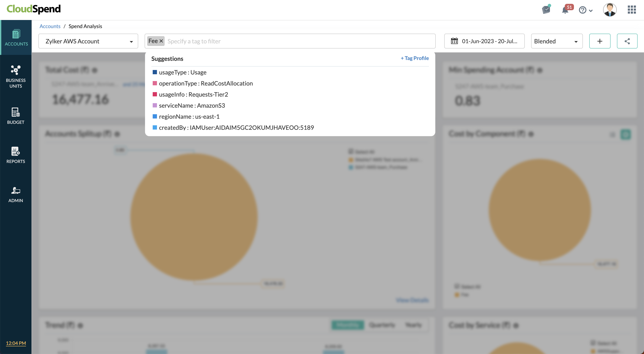Click the notifications bell icon
Image resolution: width=644 pixels, height=354 pixels.
(565, 10)
